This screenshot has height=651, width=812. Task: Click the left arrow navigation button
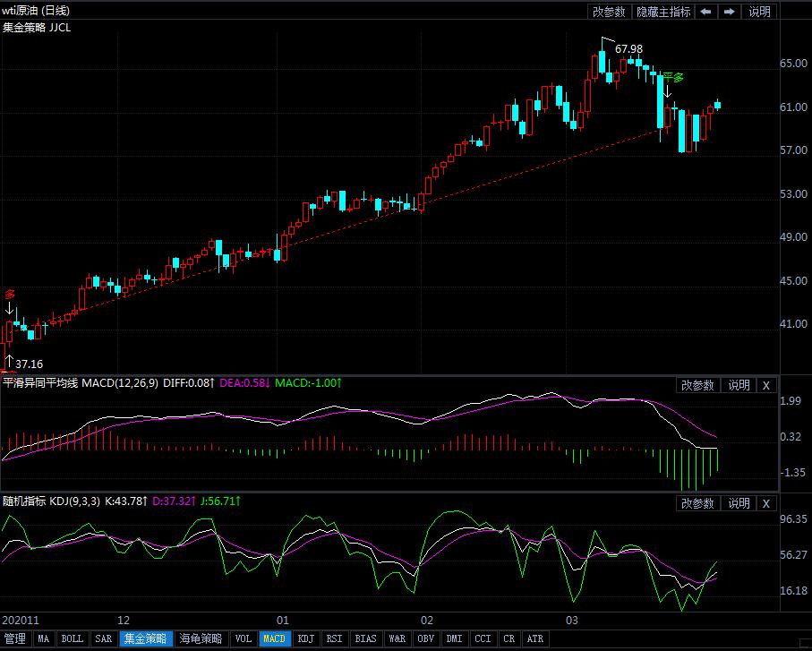pos(705,12)
